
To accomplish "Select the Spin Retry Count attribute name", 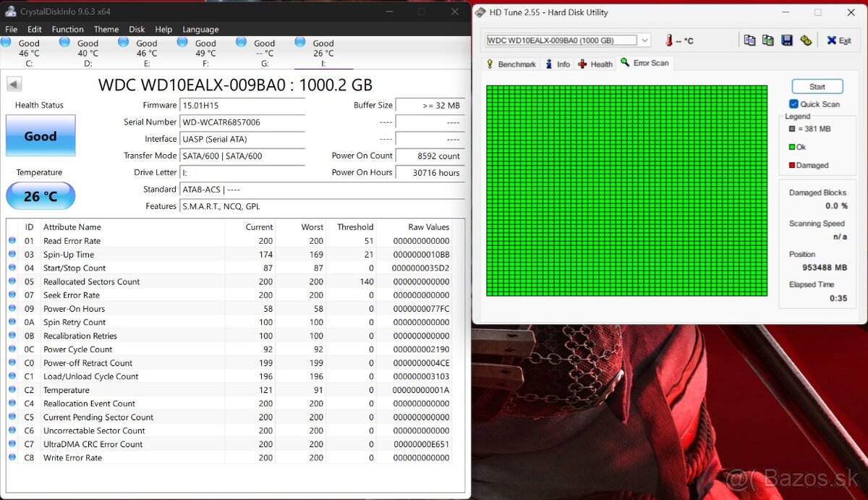I will tap(75, 323).
